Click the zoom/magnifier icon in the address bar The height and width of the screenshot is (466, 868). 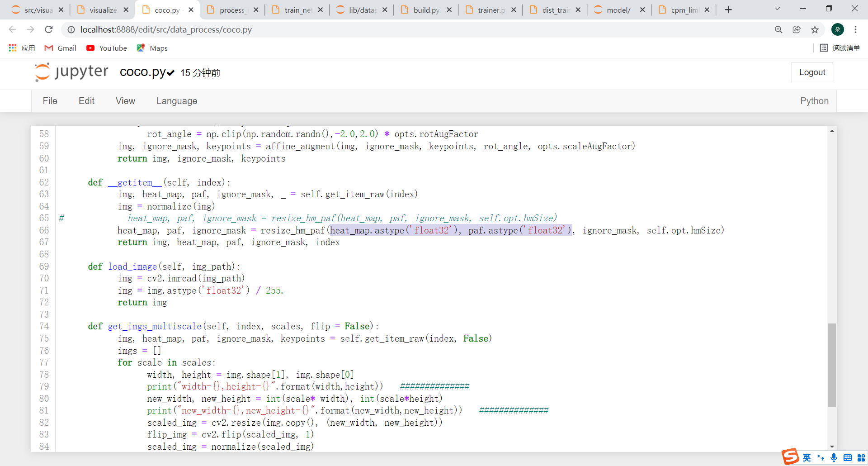click(x=778, y=29)
